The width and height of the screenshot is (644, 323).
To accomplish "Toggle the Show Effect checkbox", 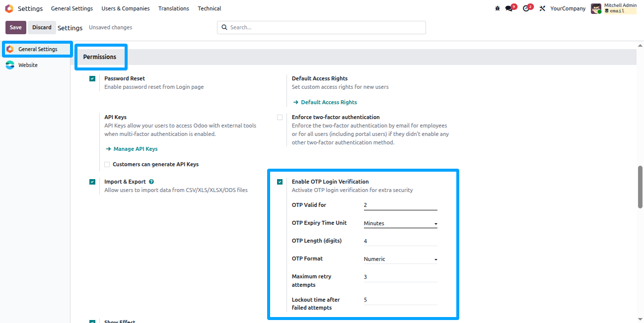I will pyautogui.click(x=92, y=322).
